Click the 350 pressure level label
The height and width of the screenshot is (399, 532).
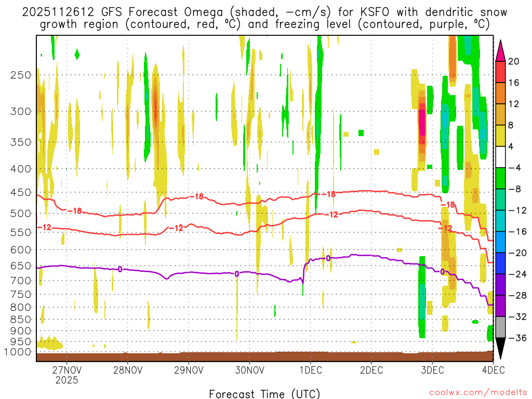(21, 142)
